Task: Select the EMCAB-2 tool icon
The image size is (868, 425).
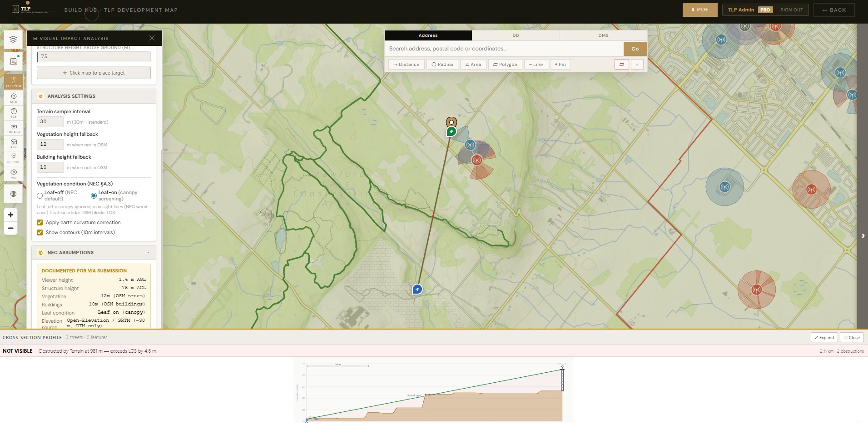Action: [14, 128]
